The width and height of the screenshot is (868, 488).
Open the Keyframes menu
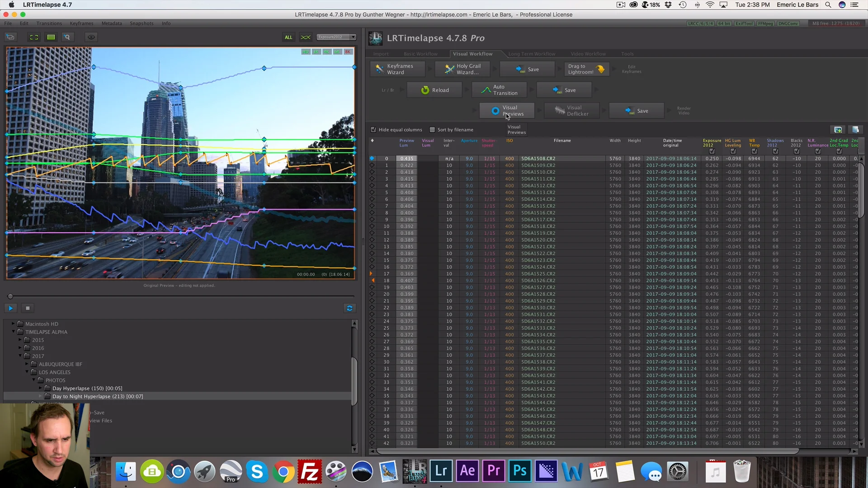point(81,23)
